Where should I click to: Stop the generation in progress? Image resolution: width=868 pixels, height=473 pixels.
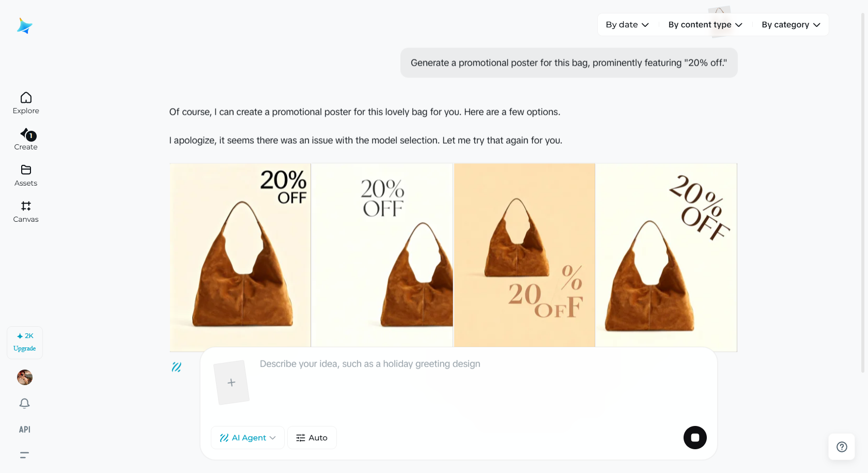(695, 437)
